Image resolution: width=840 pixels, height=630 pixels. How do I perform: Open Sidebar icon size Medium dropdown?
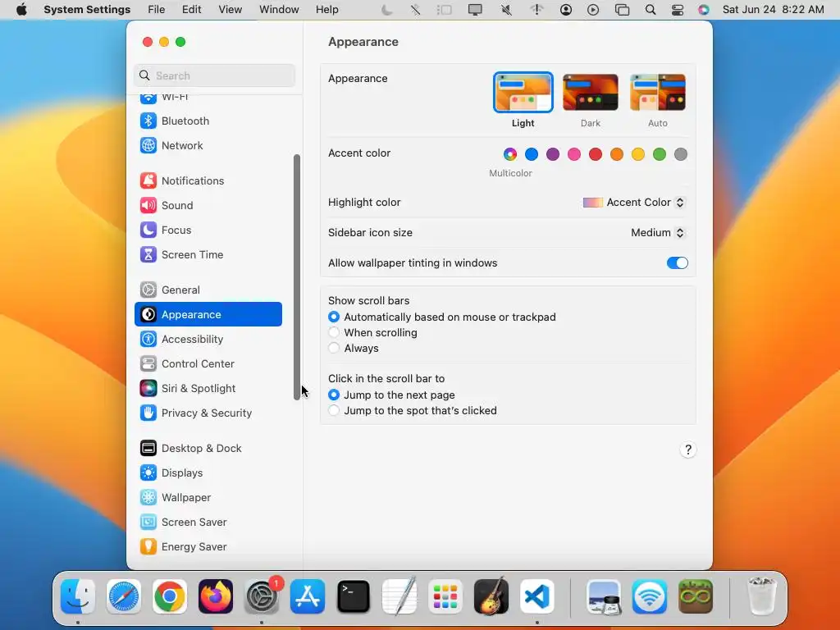pyautogui.click(x=657, y=232)
